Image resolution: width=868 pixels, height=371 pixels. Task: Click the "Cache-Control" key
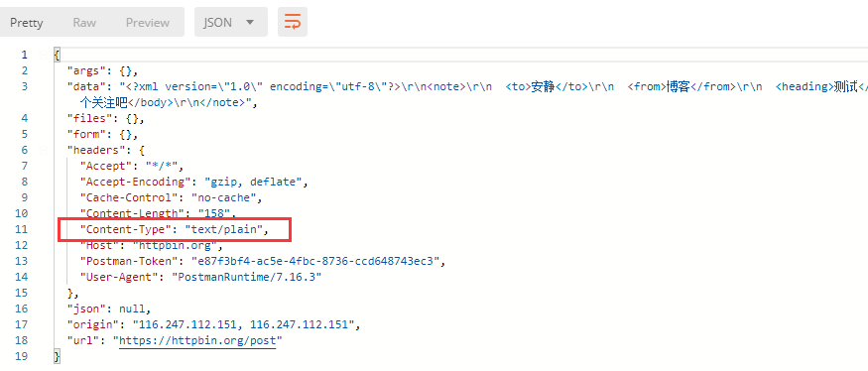point(129,197)
